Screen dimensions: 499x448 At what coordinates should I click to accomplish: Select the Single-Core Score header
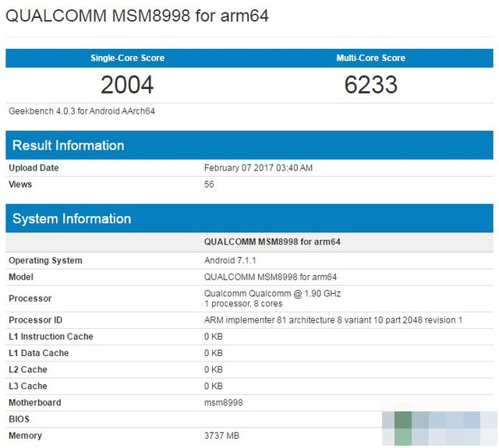coord(127,58)
